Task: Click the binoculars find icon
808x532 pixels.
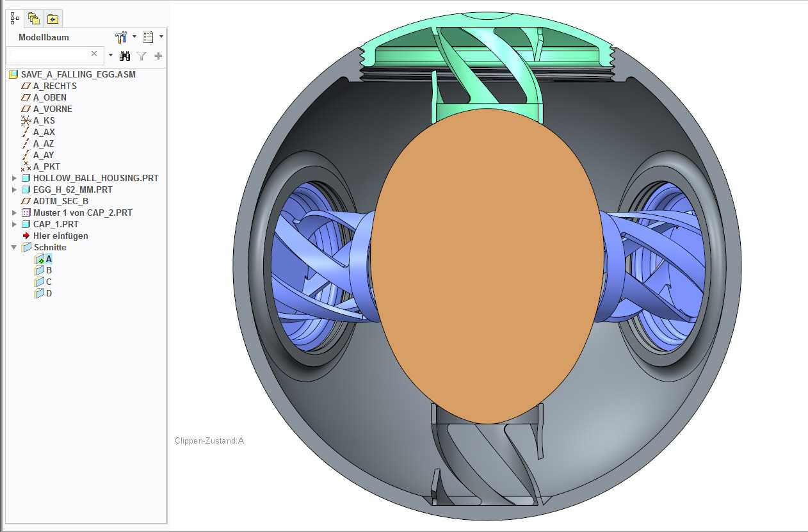Action: click(x=125, y=56)
